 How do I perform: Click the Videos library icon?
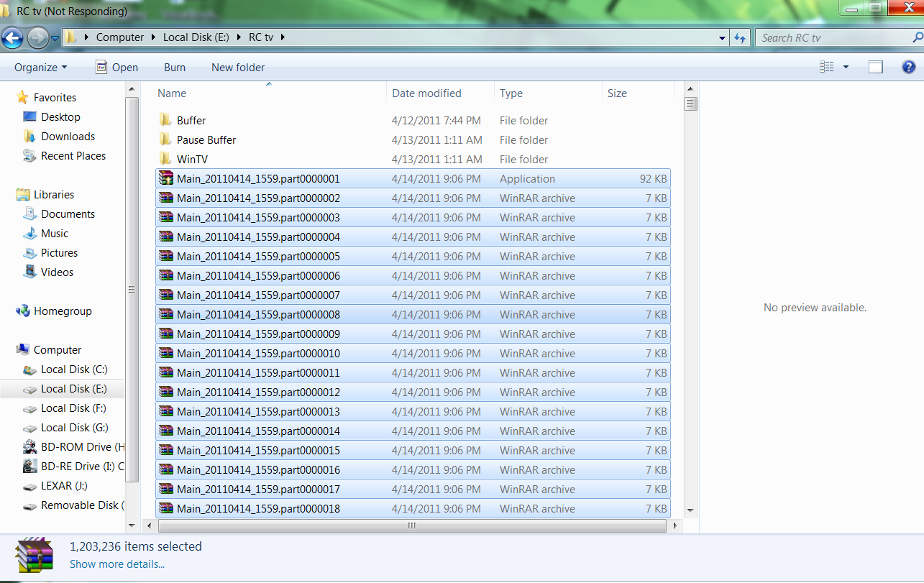[x=29, y=272]
